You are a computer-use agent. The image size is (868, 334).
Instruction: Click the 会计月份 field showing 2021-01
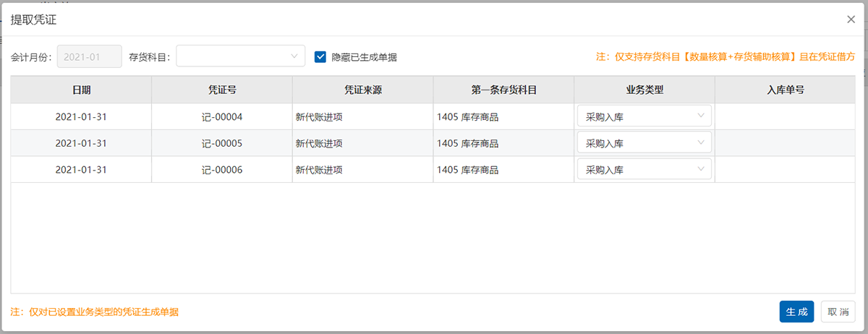[89, 56]
